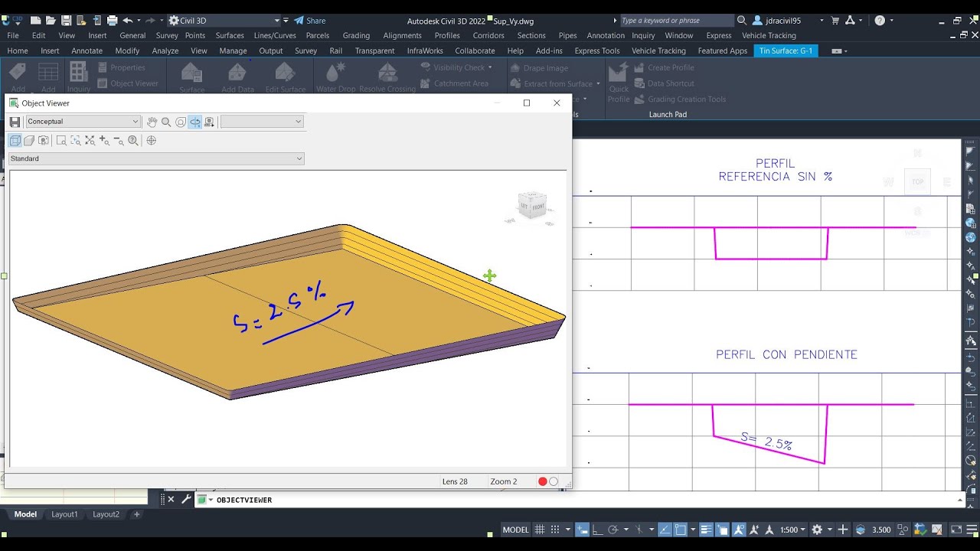This screenshot has width=980, height=551.
Task: Switch to the Annotate ribbon tab
Action: point(85,51)
